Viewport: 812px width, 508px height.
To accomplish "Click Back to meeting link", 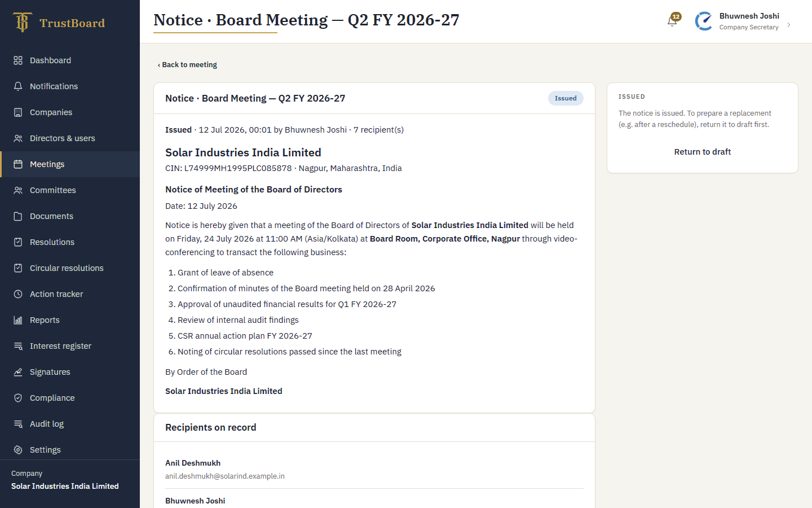I will [187, 65].
